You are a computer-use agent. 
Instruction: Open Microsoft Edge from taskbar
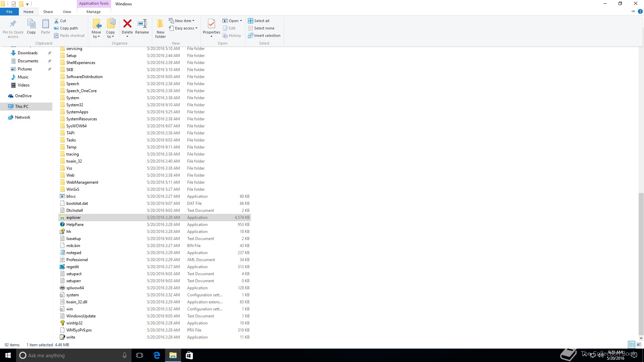coord(157,355)
